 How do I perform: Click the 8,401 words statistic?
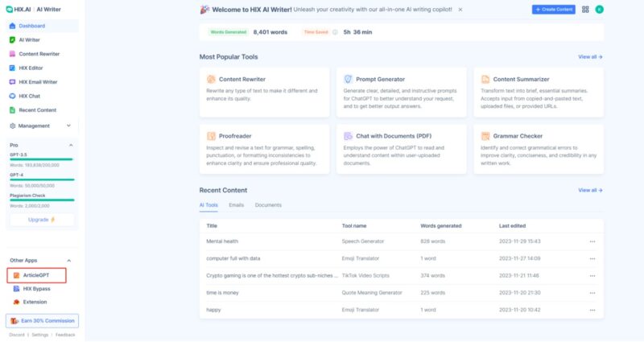click(270, 32)
